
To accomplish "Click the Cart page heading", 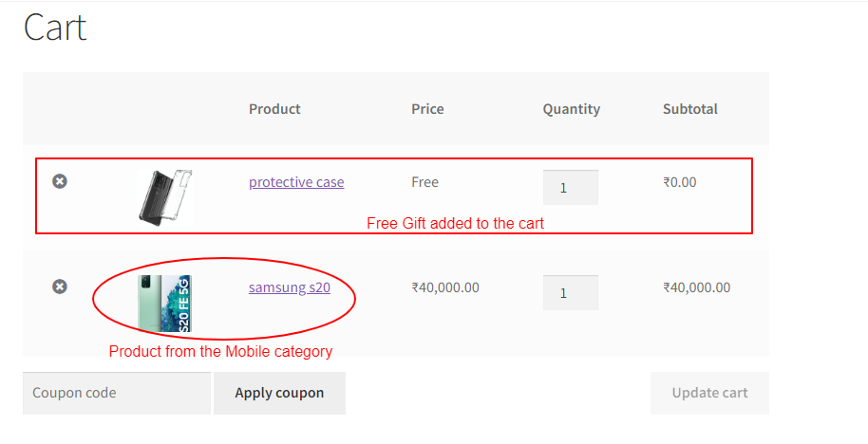I will (55, 28).
